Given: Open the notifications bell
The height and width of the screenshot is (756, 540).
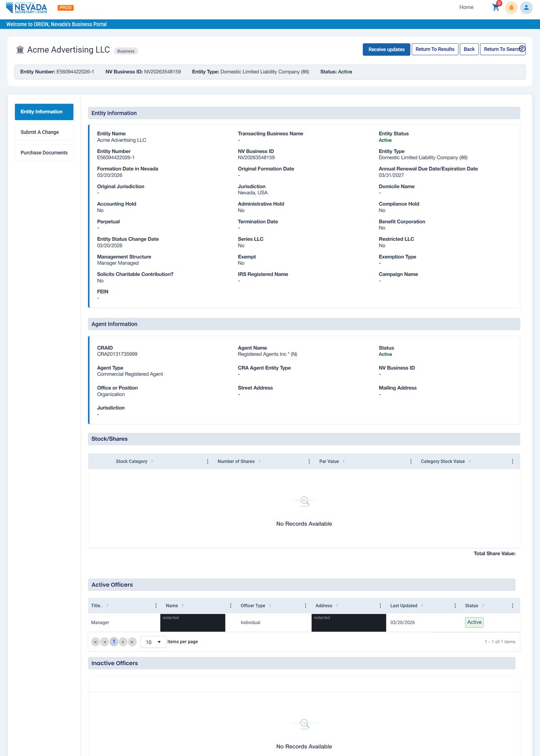Looking at the screenshot, I should tap(511, 8).
